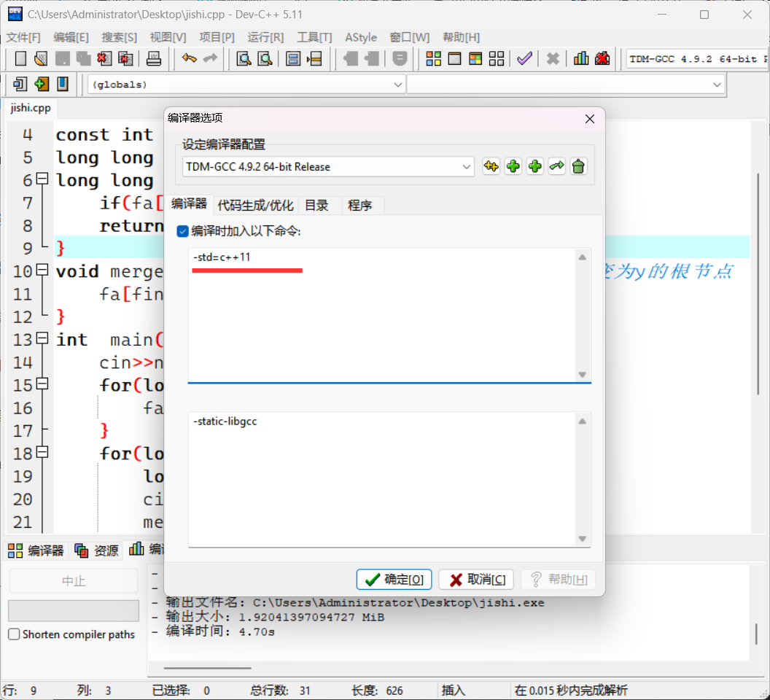Image resolution: width=770 pixels, height=700 pixels.
Task: Click the Save All toolbar icon
Action: point(83,59)
